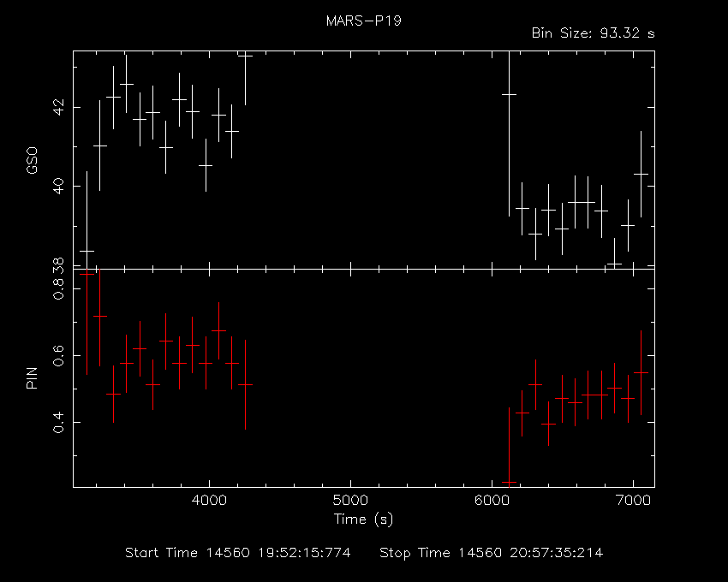This screenshot has width=728, height=582.
Task: Click the MARS-P19 plot title
Action: [363, 21]
